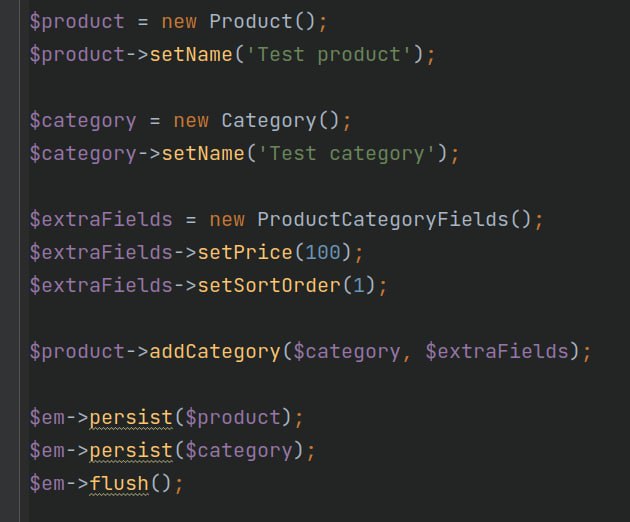
Task: Click the $extraFields argument in addCategory
Action: point(497,352)
